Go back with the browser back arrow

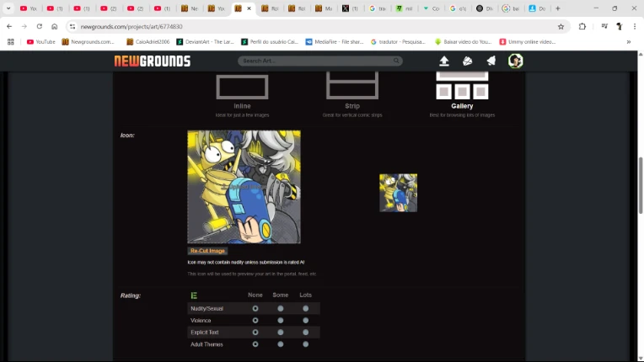pyautogui.click(x=9, y=26)
